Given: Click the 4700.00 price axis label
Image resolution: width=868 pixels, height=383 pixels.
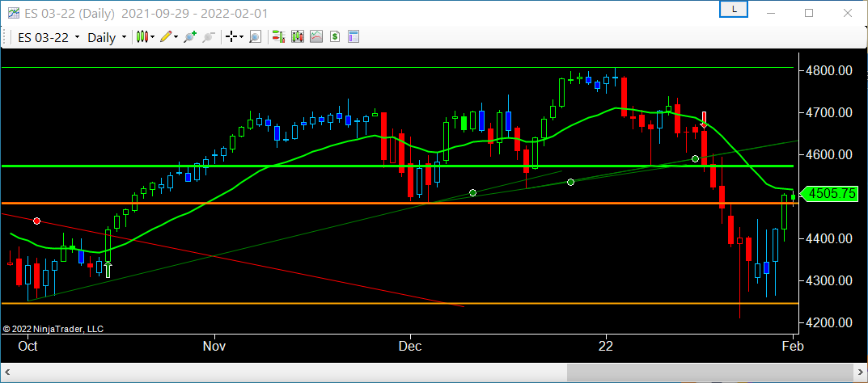Looking at the screenshot, I should 828,113.
